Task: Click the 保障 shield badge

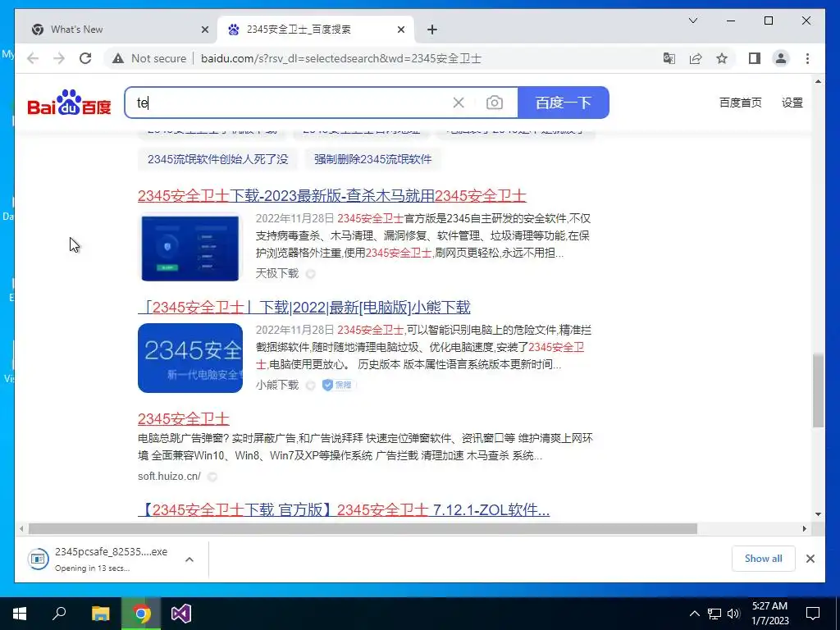Action: point(338,385)
